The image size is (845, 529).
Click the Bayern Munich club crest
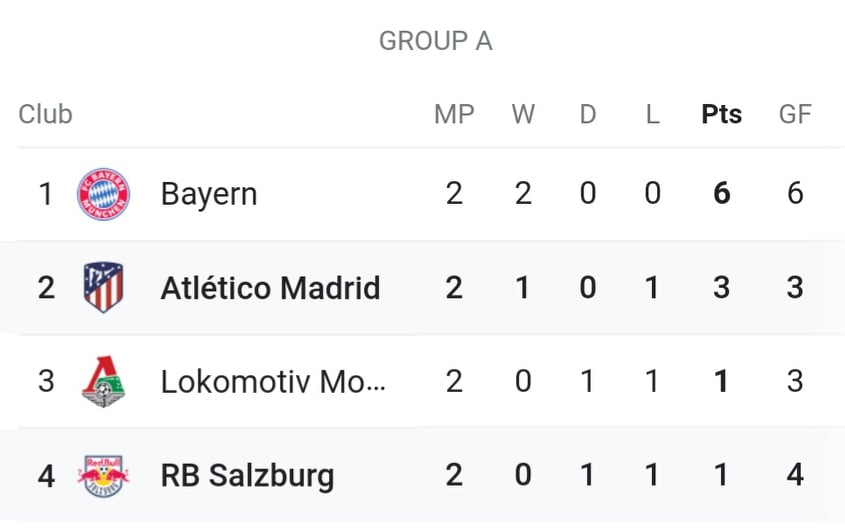(x=103, y=194)
